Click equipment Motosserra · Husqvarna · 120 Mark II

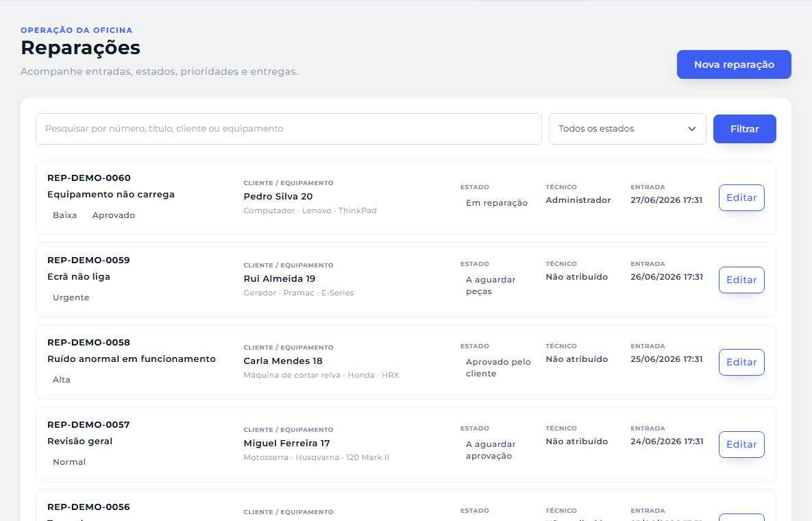[317, 458]
